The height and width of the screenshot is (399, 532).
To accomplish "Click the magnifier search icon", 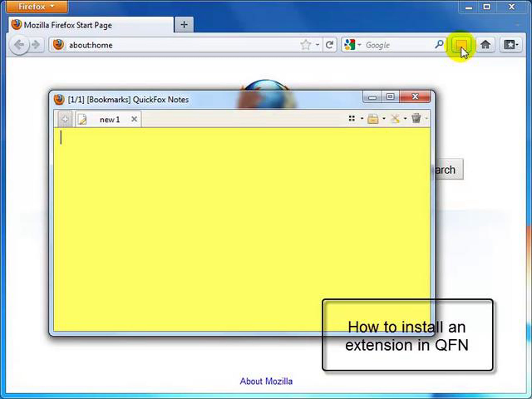I will (439, 45).
